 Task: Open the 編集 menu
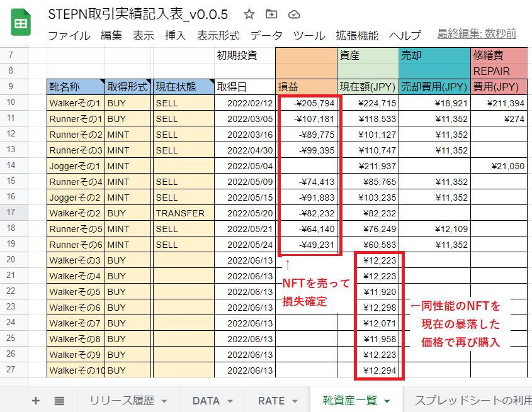[x=111, y=35]
